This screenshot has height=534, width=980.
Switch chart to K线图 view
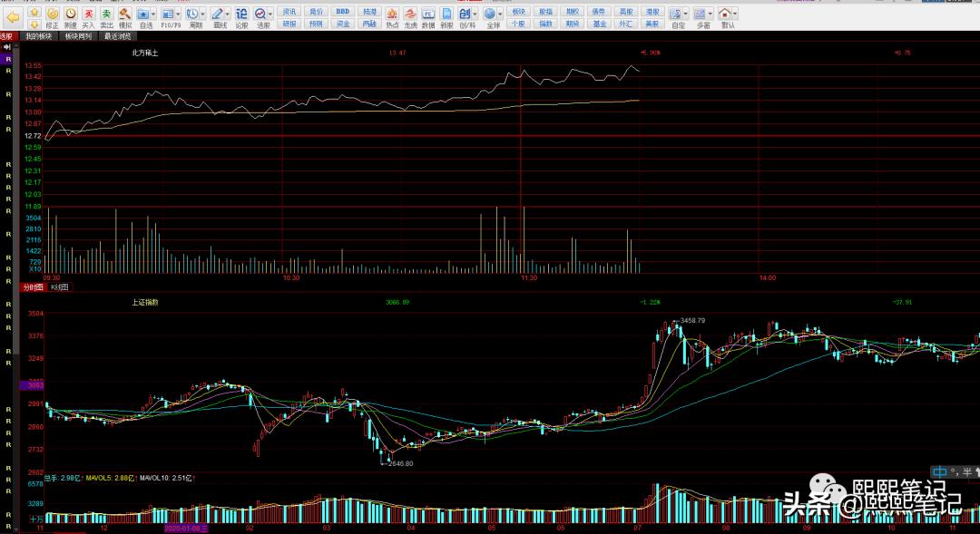59,287
